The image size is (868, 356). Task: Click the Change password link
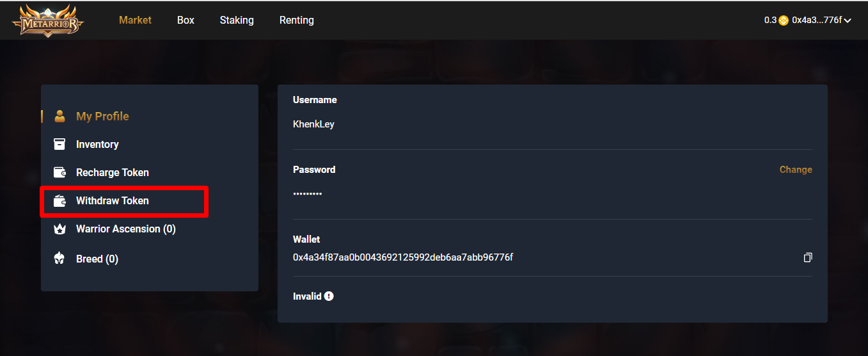[x=796, y=170]
